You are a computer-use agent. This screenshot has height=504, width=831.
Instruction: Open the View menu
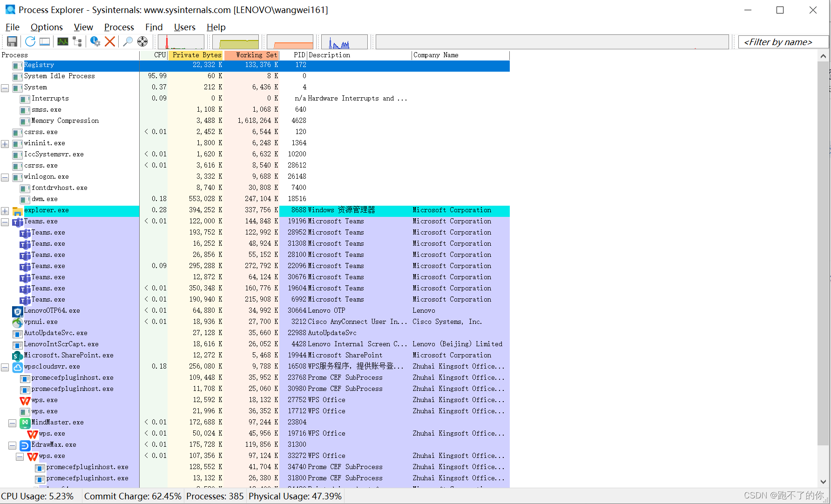pyautogui.click(x=83, y=27)
